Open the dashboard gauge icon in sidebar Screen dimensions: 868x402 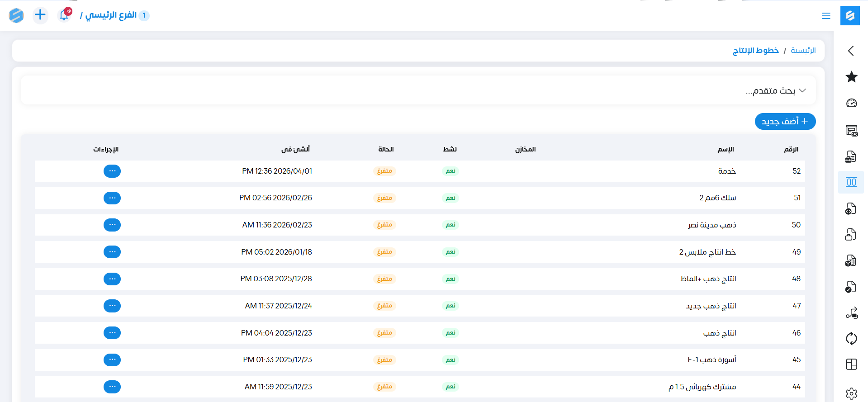[x=851, y=103]
